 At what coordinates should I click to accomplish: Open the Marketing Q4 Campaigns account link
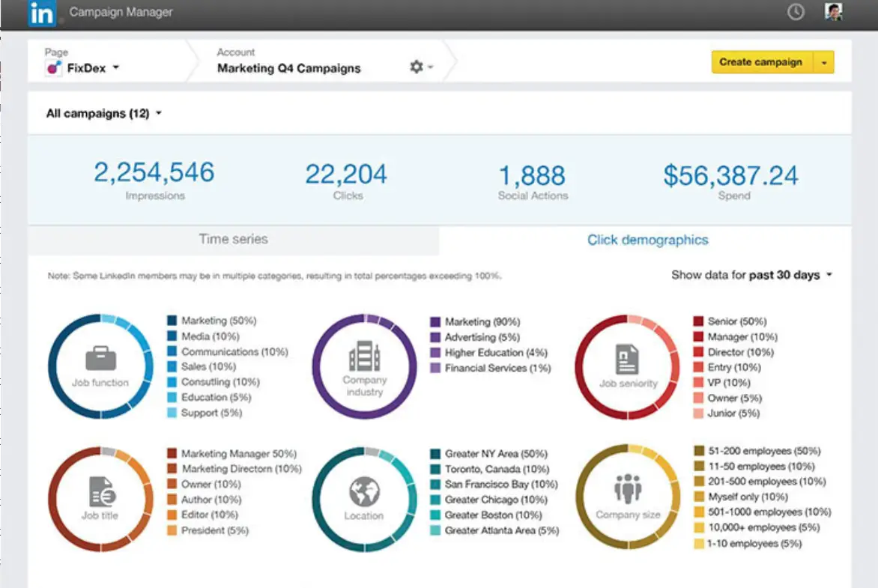[288, 68]
